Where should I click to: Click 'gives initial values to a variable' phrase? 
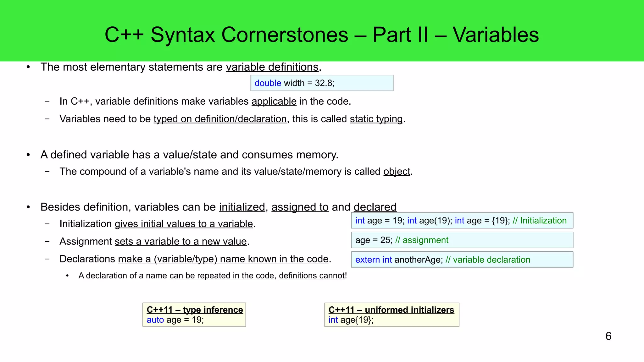[184, 224]
